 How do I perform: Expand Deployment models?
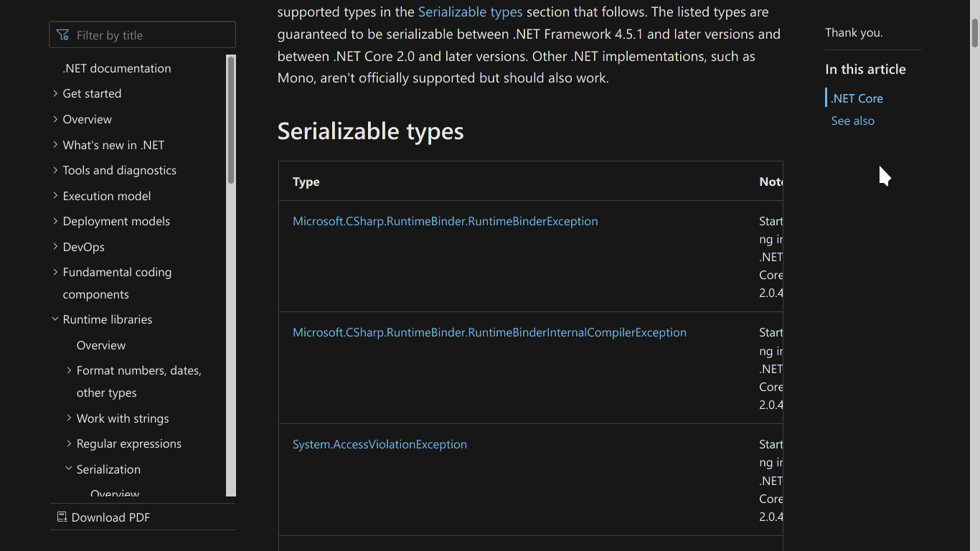click(55, 221)
